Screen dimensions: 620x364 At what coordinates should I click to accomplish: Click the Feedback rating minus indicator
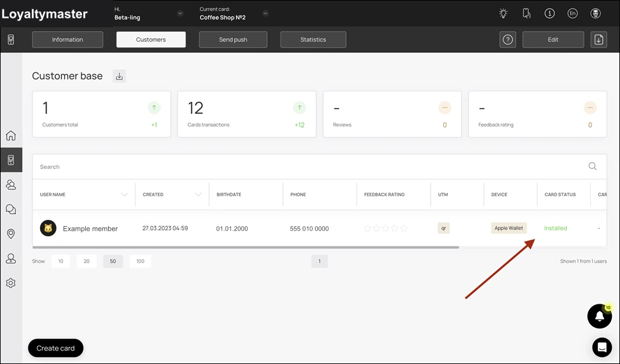[590, 107]
